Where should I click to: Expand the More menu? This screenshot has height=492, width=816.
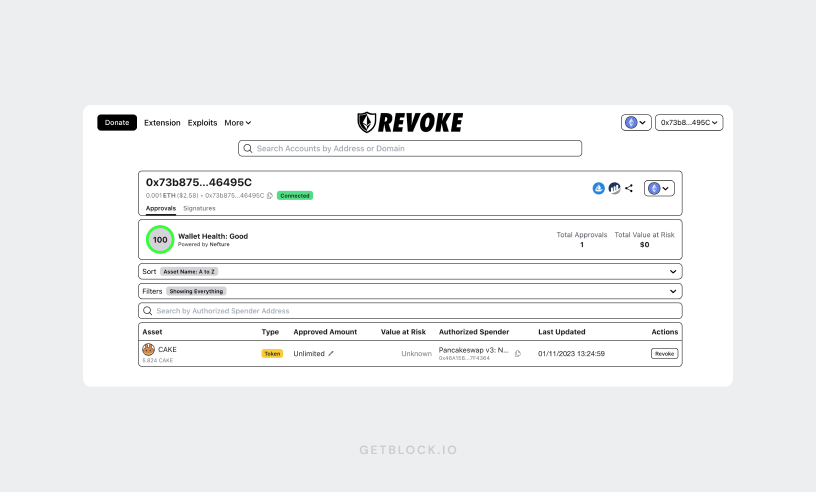[x=238, y=123]
